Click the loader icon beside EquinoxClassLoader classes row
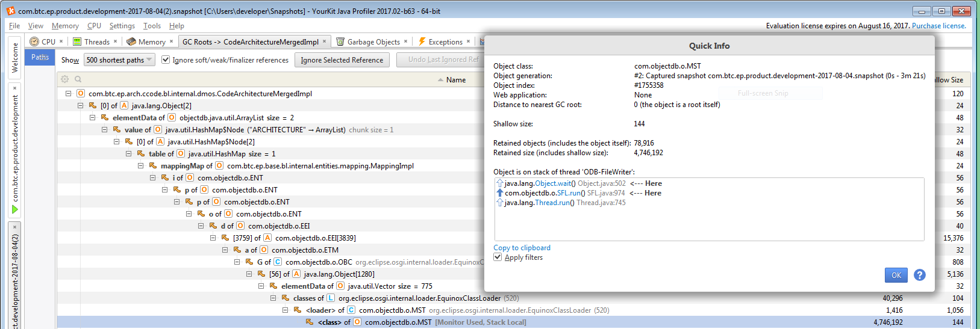The width and height of the screenshot is (980, 329). (x=331, y=298)
